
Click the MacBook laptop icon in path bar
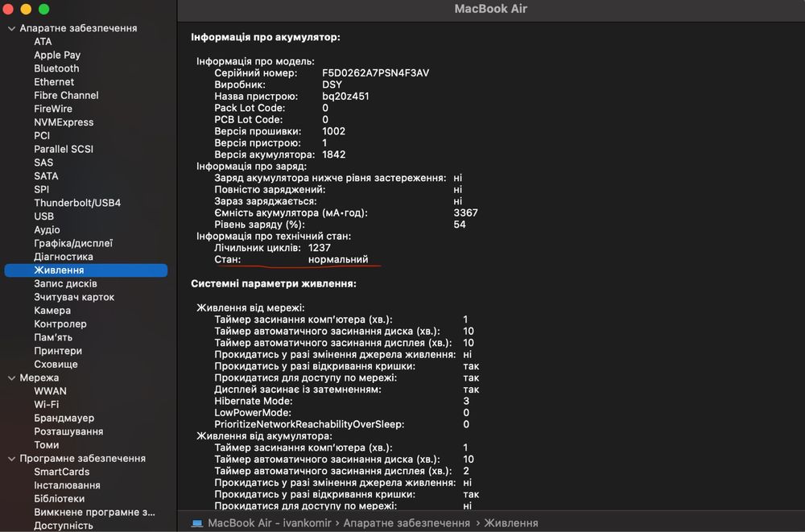(x=197, y=523)
